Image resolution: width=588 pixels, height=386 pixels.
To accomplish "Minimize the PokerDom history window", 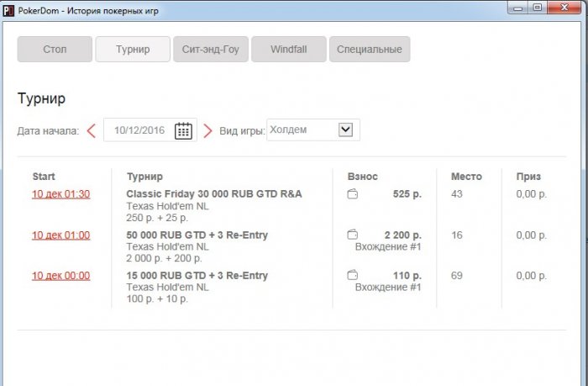I will tap(518, 8).
